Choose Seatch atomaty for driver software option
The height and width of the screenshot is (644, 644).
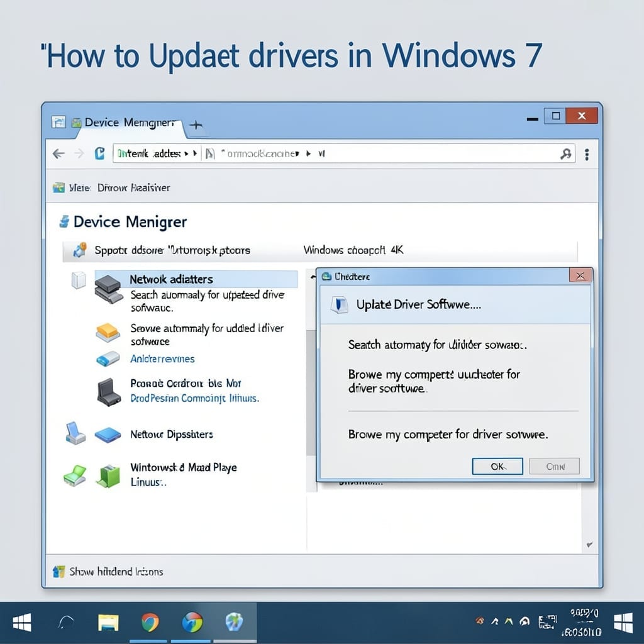[438, 345]
